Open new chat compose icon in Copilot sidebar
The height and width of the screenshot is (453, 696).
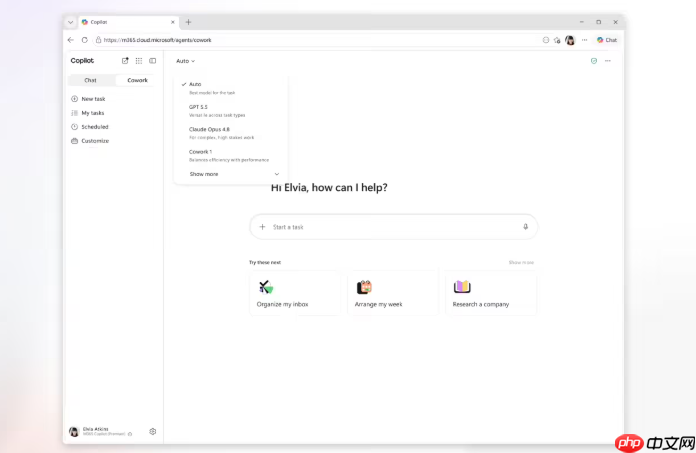click(125, 61)
